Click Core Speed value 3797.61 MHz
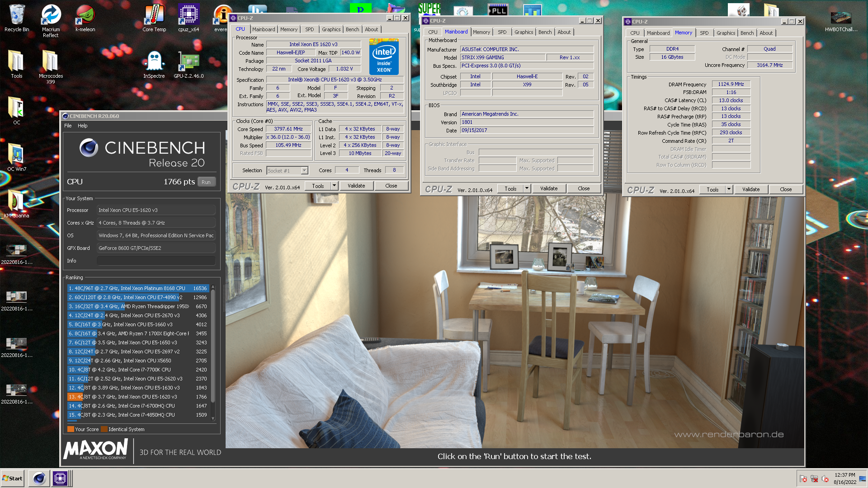Screen dimensions: 868x488 [x=288, y=129]
